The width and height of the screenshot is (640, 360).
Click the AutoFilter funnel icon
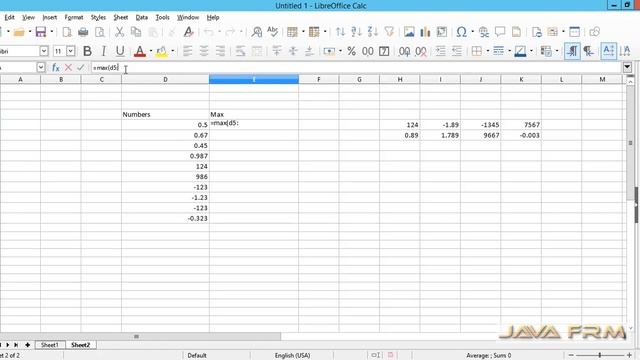coord(389,32)
